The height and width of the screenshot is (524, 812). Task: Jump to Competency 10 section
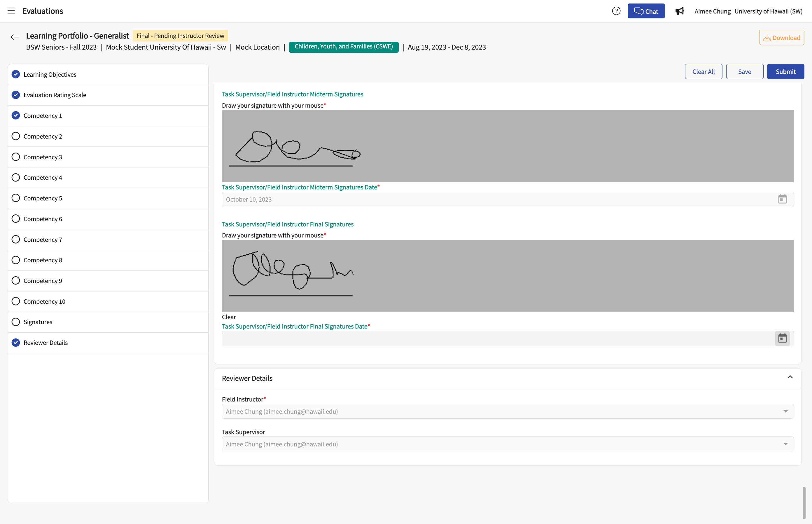[108, 301]
